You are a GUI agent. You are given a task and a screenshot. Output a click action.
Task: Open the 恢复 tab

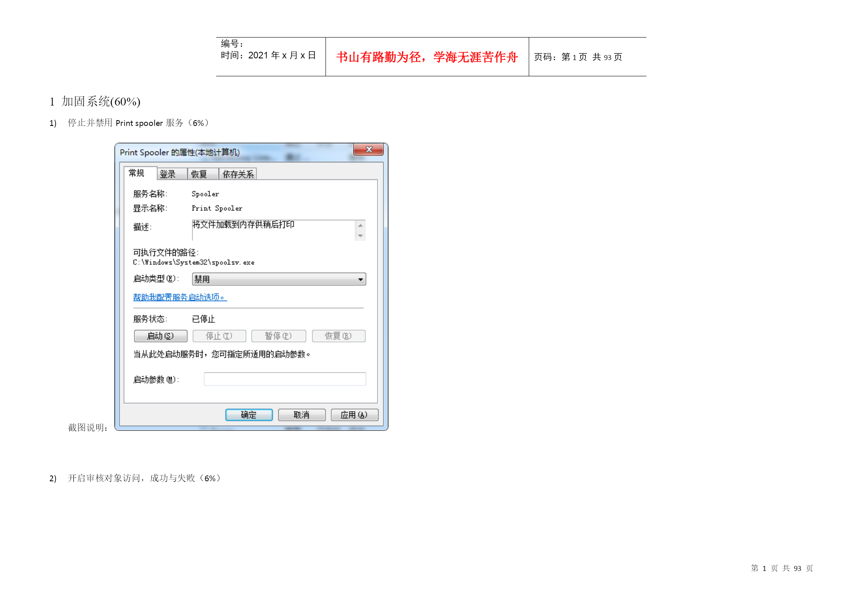tap(203, 174)
